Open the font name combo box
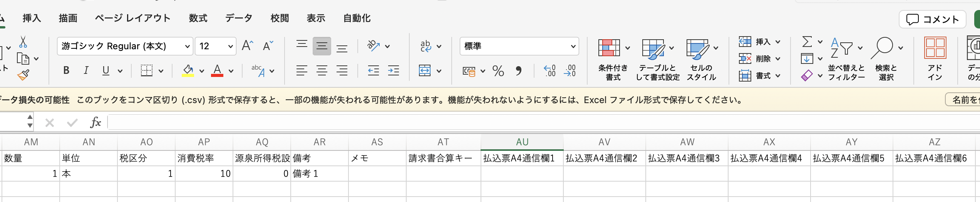Viewport: 980px width, 202px height. click(125, 46)
